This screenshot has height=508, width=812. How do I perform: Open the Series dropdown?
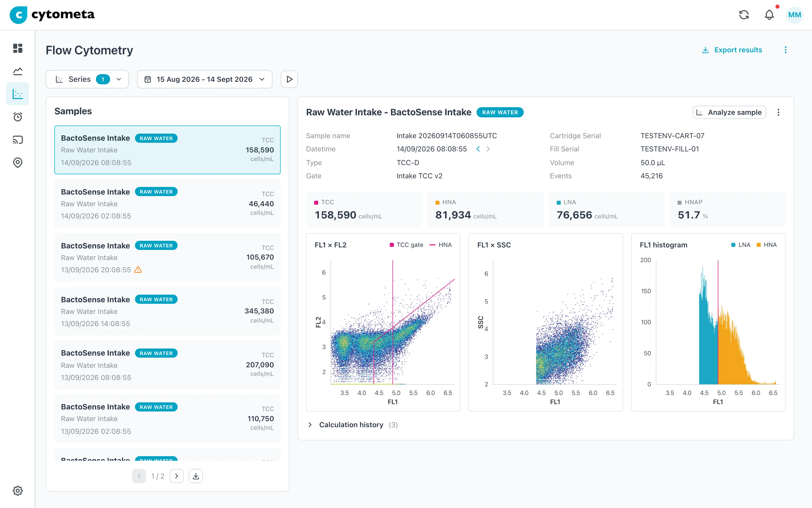point(87,79)
